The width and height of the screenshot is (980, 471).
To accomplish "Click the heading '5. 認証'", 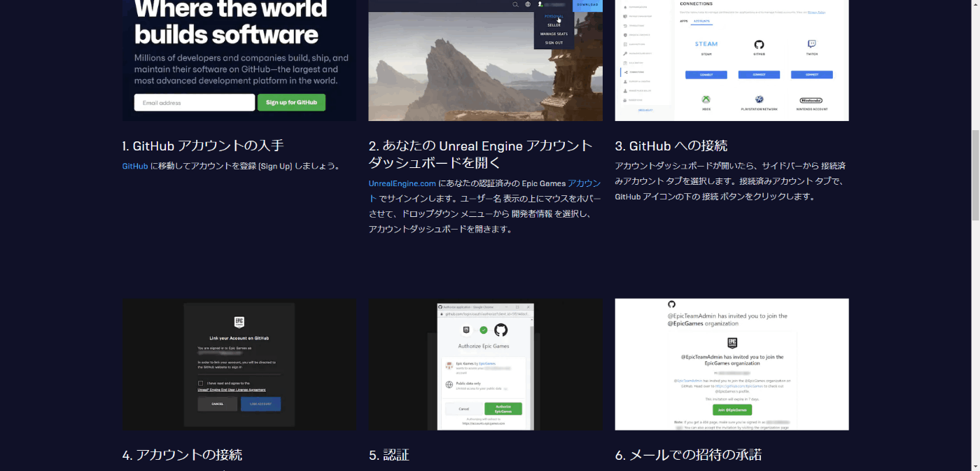I will 389,455.
